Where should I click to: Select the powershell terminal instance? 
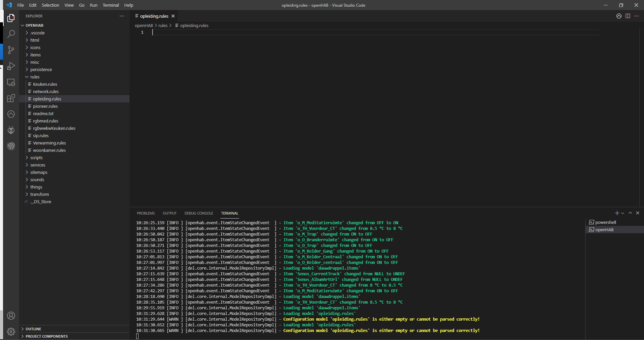point(615,222)
